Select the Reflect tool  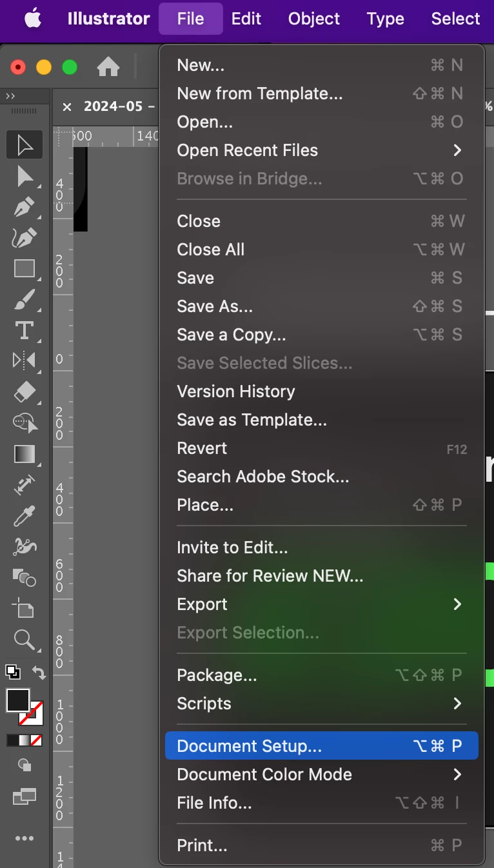[25, 360]
